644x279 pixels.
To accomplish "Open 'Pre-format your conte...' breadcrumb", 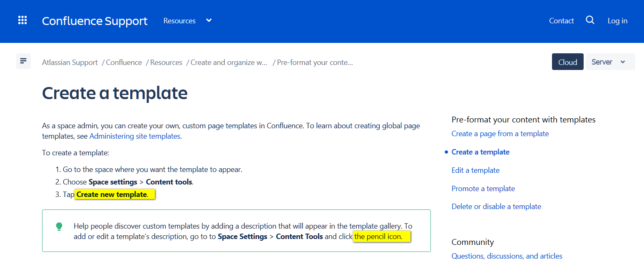I will click(x=315, y=62).
